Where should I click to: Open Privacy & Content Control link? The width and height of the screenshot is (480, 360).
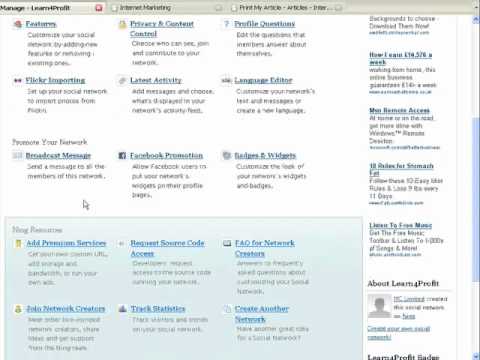162,29
